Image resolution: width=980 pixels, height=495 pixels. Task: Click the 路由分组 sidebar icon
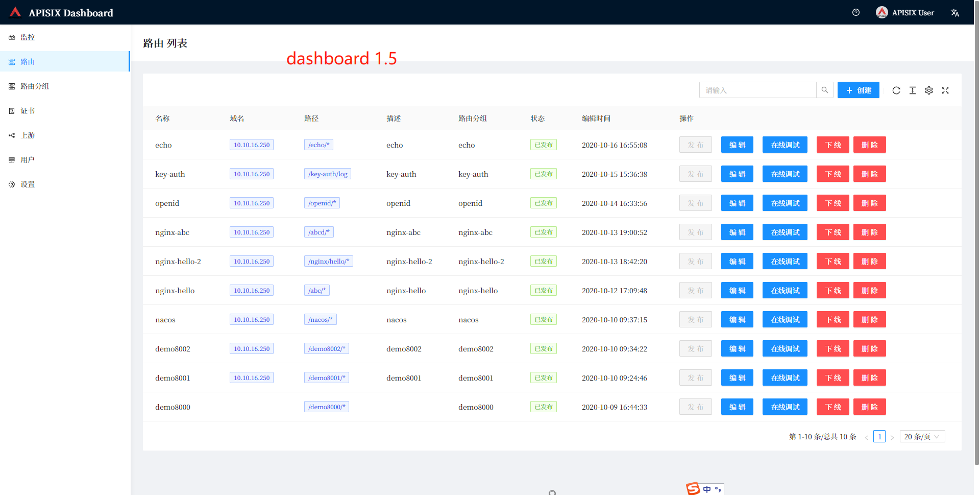(12, 86)
